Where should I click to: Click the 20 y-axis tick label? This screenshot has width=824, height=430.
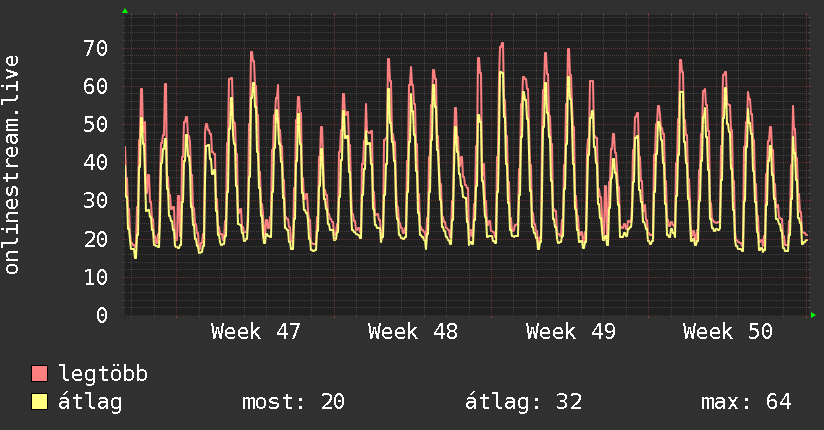pos(96,239)
